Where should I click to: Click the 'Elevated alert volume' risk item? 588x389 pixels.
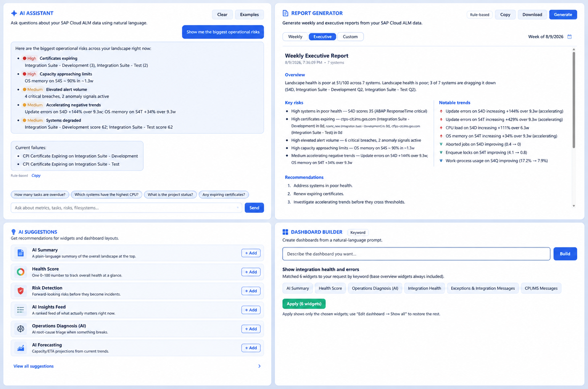pyautogui.click(x=66, y=90)
